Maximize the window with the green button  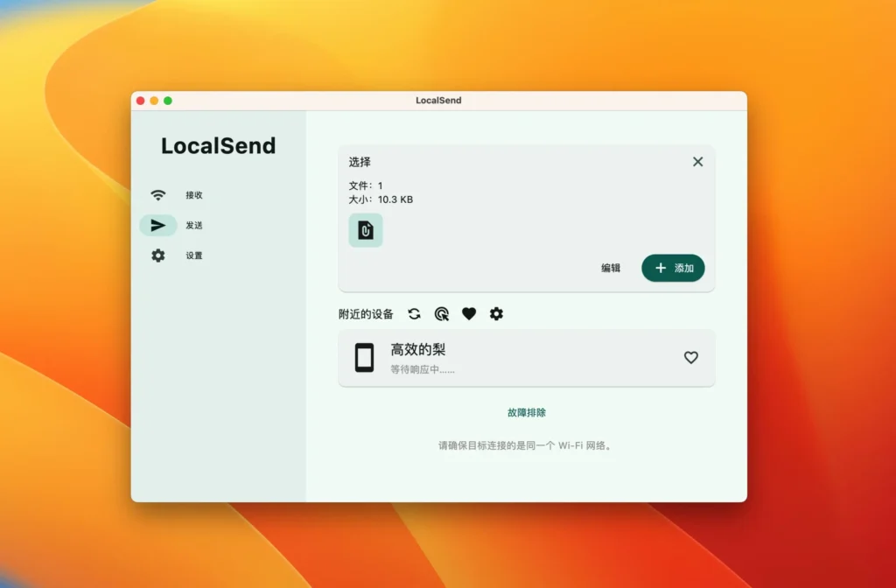[x=168, y=101]
